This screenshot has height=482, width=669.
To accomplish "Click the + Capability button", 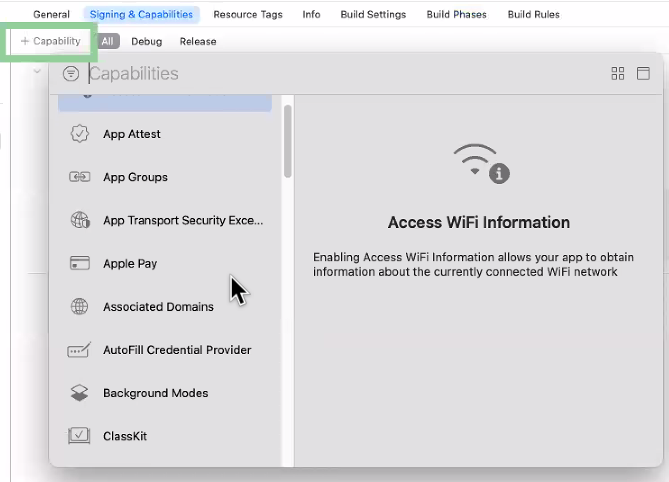I will (x=50, y=41).
